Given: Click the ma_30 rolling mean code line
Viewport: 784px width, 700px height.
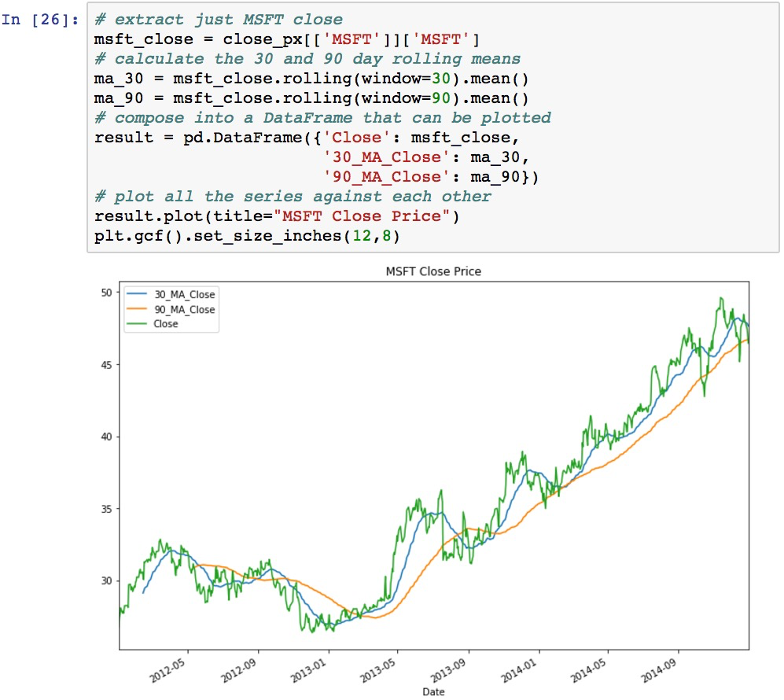Looking at the screenshot, I should tap(311, 79).
